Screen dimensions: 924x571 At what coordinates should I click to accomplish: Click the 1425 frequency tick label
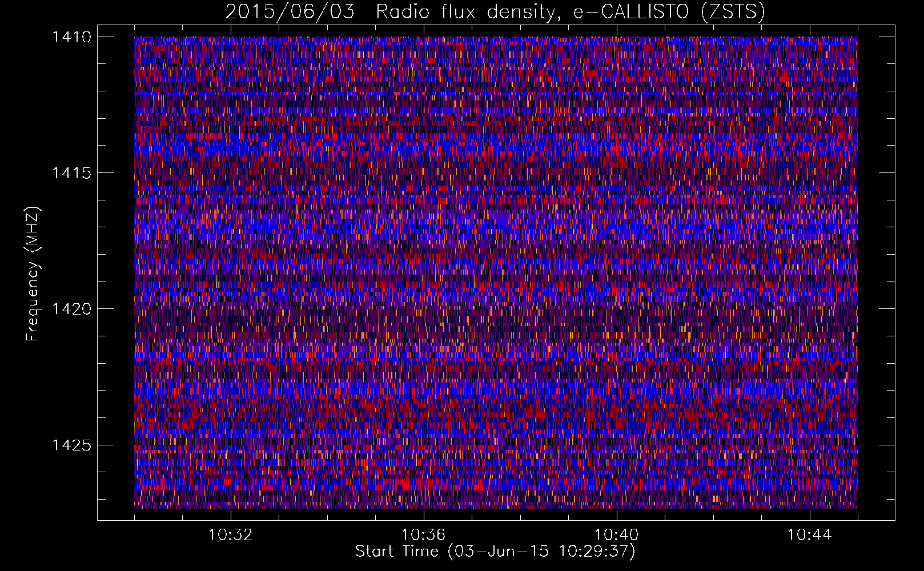click(71, 445)
